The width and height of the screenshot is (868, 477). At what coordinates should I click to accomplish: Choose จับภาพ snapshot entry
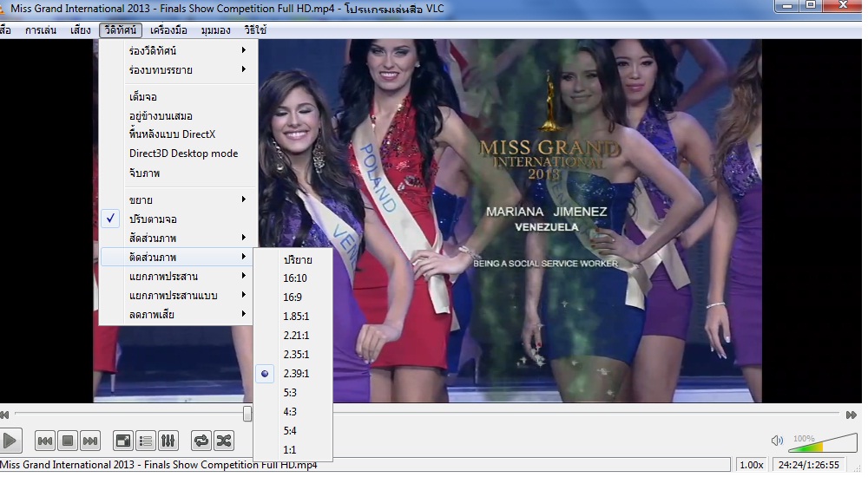pyautogui.click(x=176, y=173)
